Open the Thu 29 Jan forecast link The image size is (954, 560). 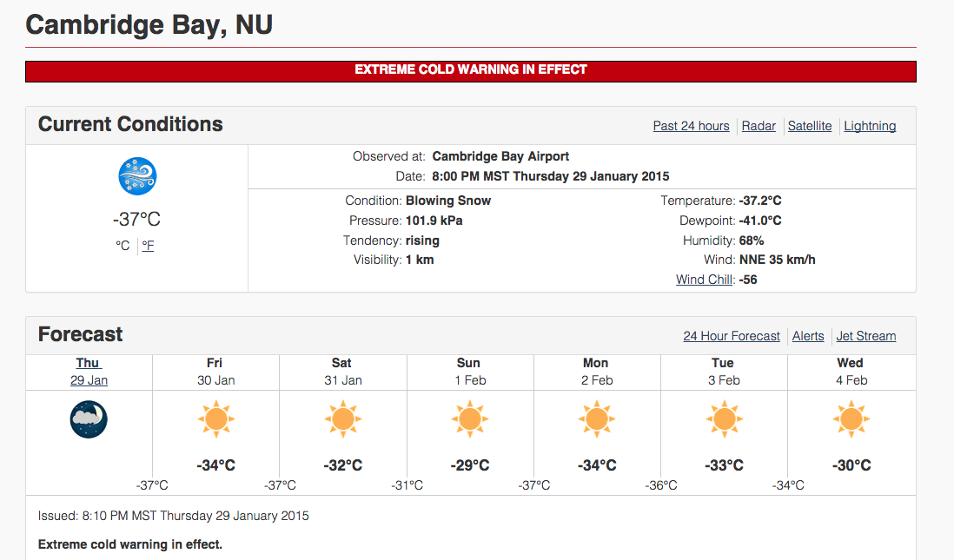(89, 372)
